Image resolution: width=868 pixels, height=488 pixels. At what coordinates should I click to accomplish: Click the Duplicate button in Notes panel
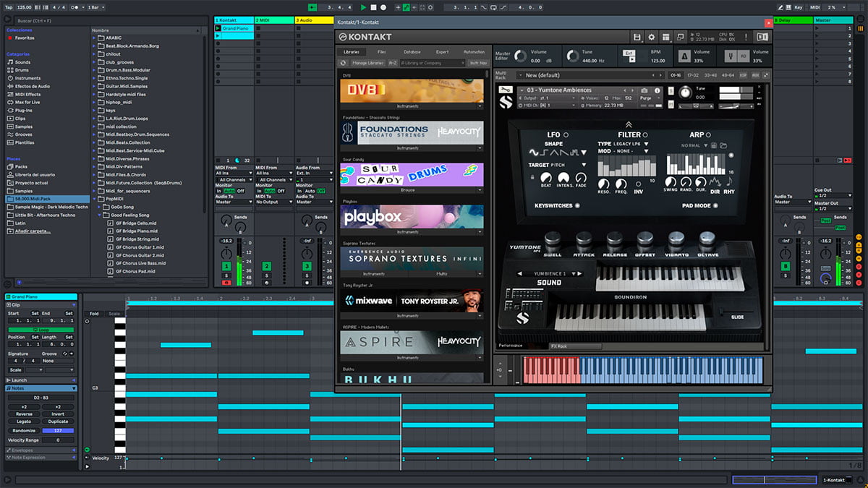click(58, 421)
